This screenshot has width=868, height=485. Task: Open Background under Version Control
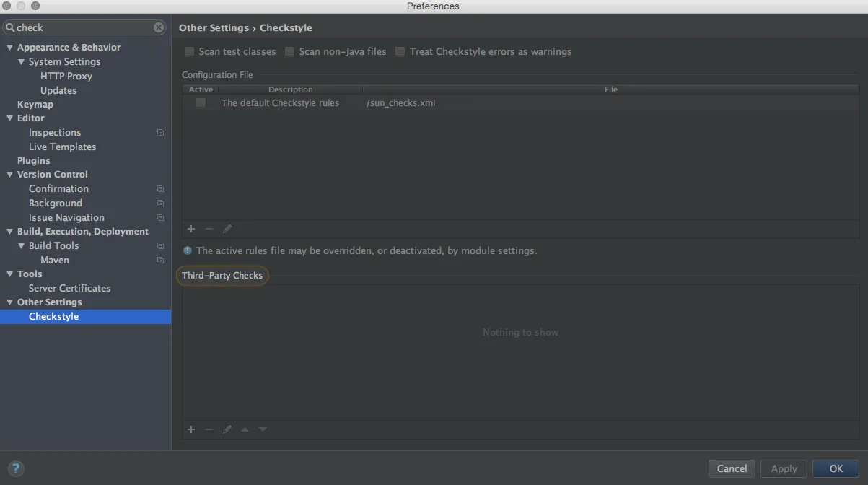click(x=56, y=203)
